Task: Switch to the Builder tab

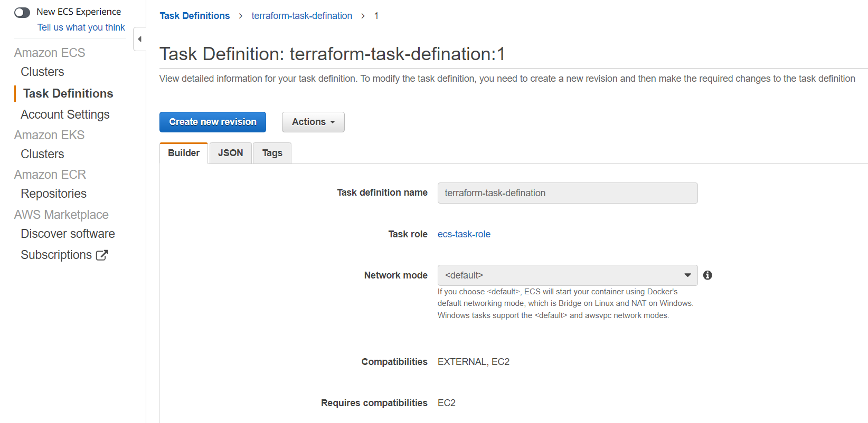Action: tap(184, 153)
